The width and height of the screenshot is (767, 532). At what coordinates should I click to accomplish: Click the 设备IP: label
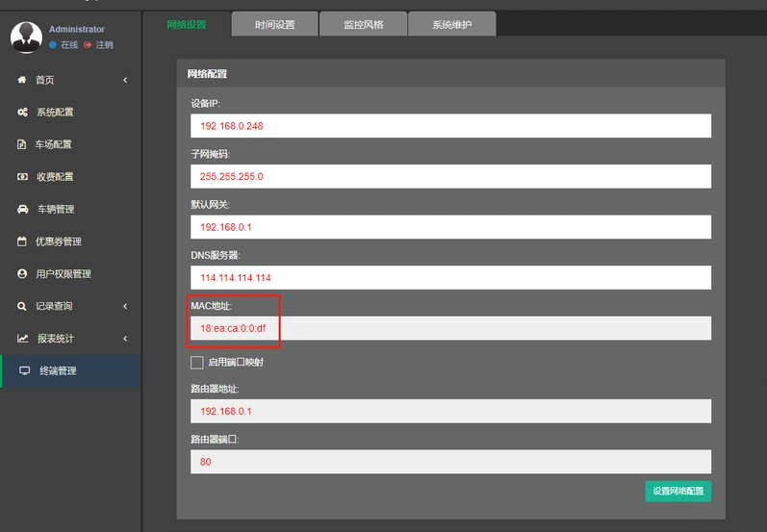(x=206, y=104)
